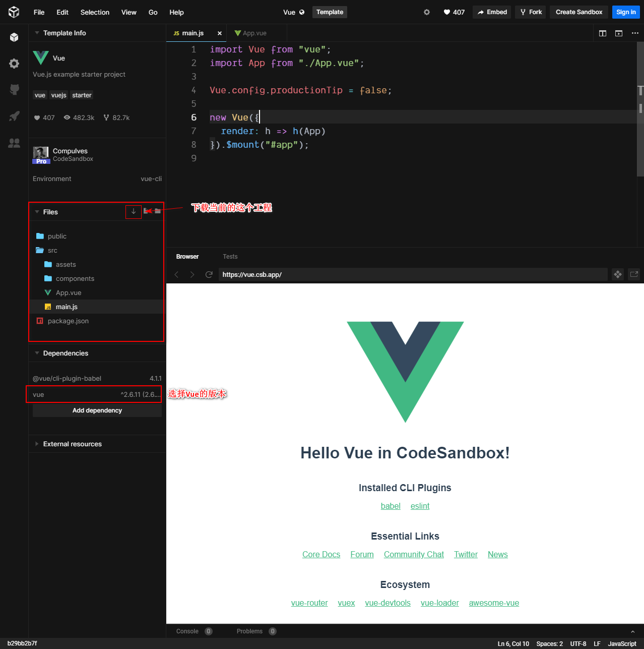
Task: Click the Fork button
Action: (530, 12)
